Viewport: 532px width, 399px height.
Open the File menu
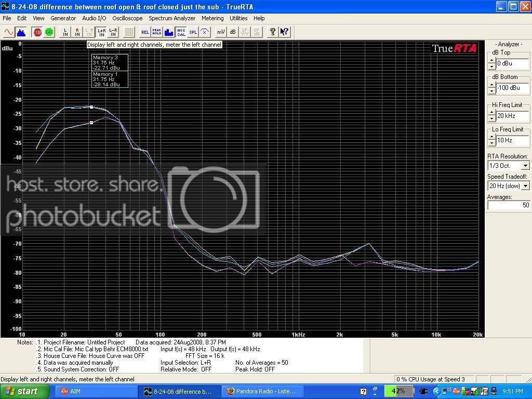[x=7, y=18]
